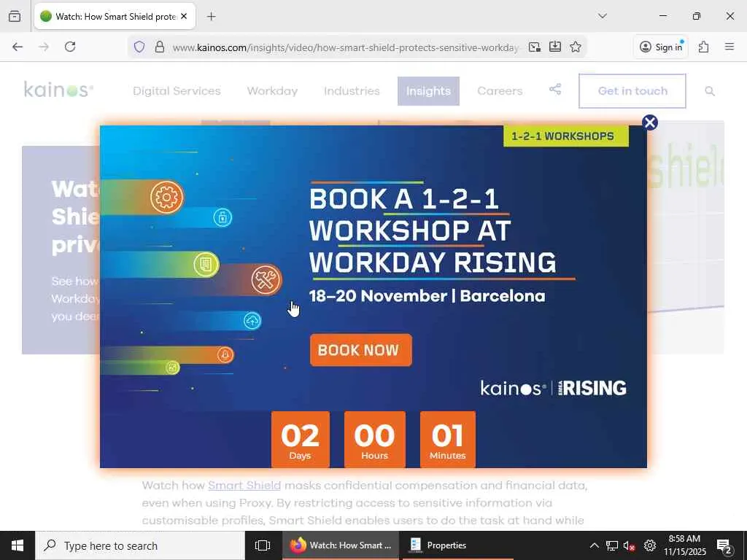Click the Kainos logo
Image resolution: width=747 pixels, height=560 pixels.
[x=58, y=89]
